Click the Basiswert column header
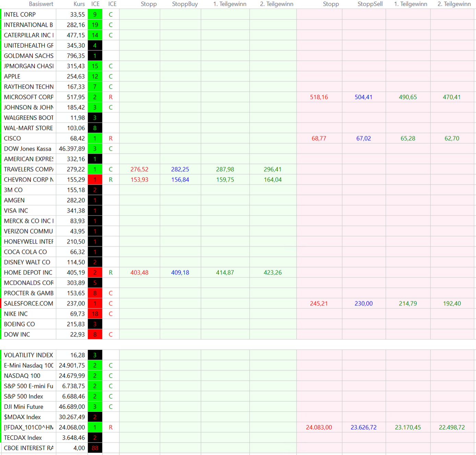476x455 pixels. 41,4
